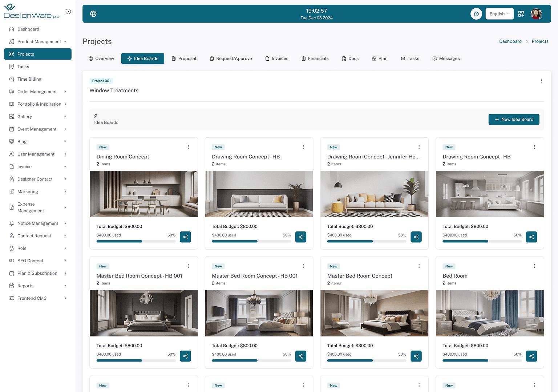Click the QR grid icon beside the language selector
This screenshot has height=392, width=558.
click(x=521, y=14)
